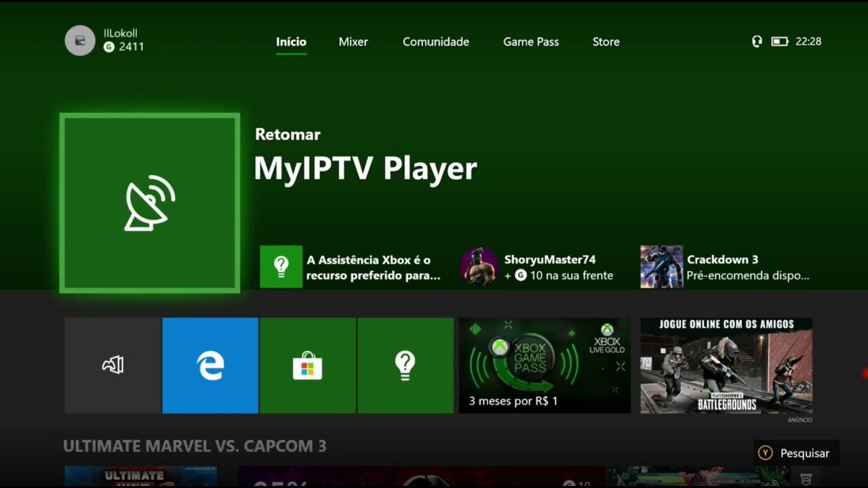Open the Store tab
The image size is (868, 488).
coord(606,41)
